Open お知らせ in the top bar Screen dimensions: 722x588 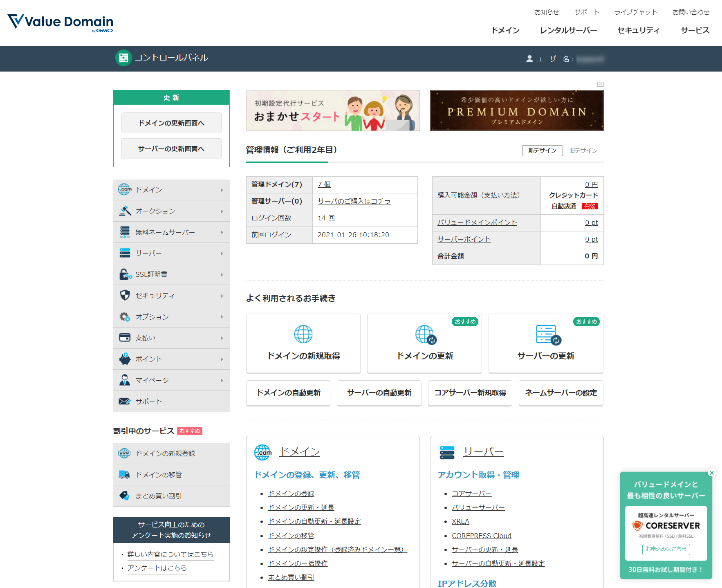547,12
